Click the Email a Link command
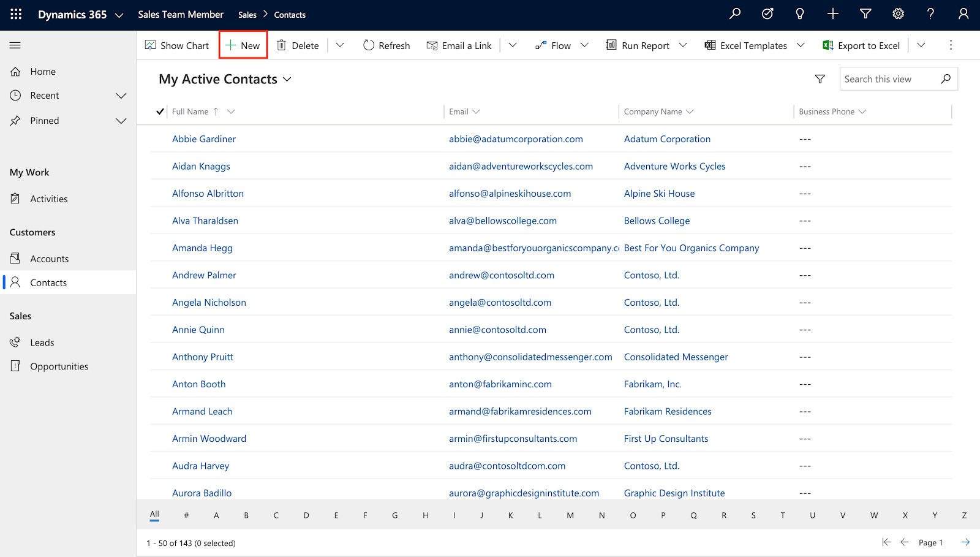Image resolution: width=980 pixels, height=557 pixels. [x=459, y=45]
